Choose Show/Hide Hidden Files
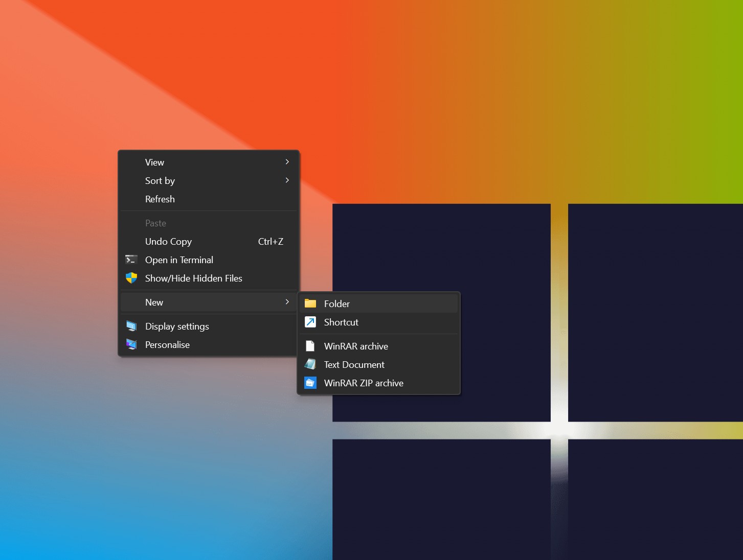The height and width of the screenshot is (560, 743). pos(209,278)
